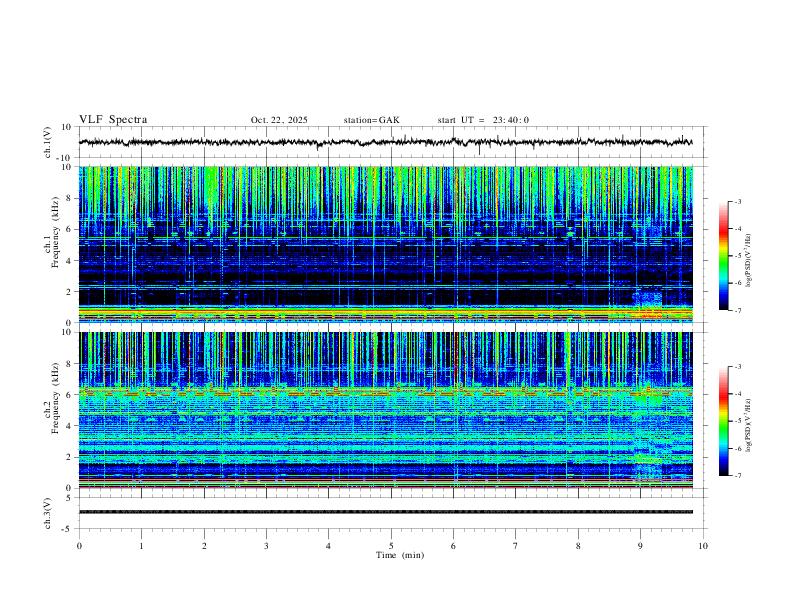Click the "-7" tick on ch.2 colorbar
This screenshot has width=792, height=612.
(737, 475)
